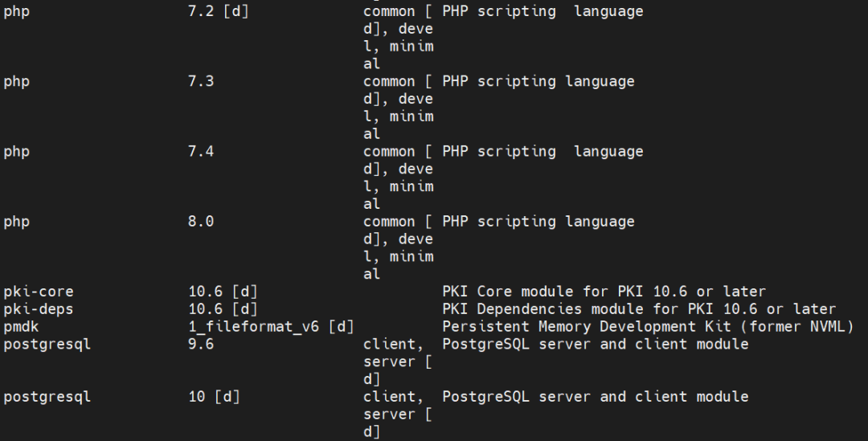Click the "pki-deps" module name
The width and height of the screenshot is (868, 441).
[38, 309]
